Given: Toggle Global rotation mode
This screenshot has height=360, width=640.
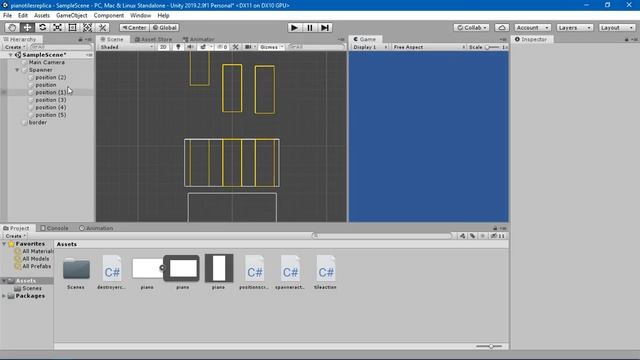Looking at the screenshot, I should 164,27.
